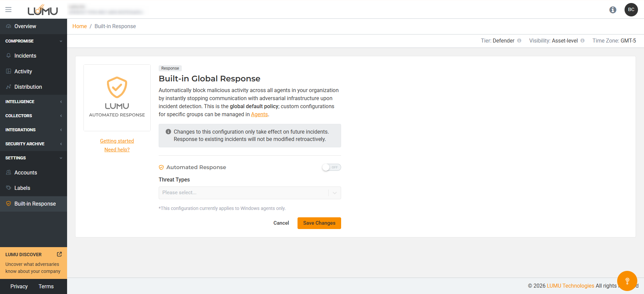
Task: Toggle the Automated Response switch
Action: coord(331,167)
